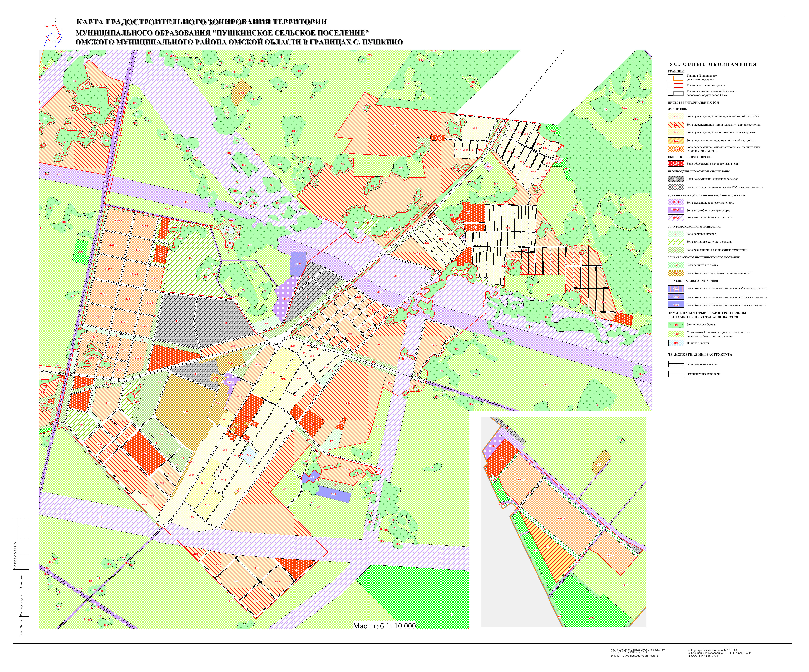Click the 'Масштаб 1: 10 000' scale text

[x=384, y=626]
